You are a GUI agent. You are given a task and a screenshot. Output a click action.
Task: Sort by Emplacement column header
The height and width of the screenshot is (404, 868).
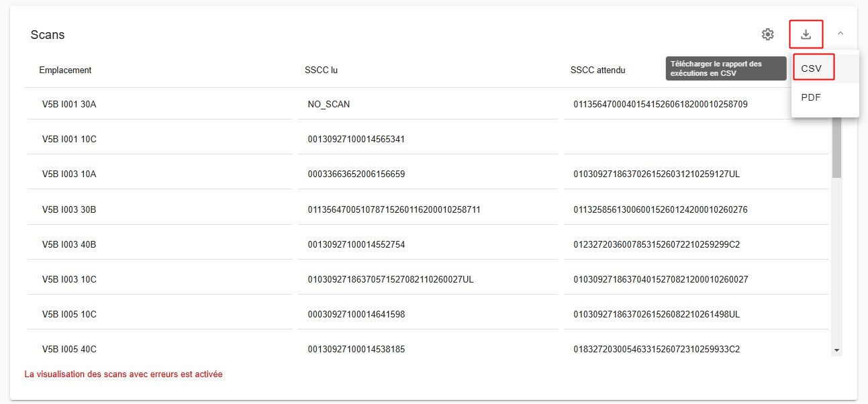65,70
